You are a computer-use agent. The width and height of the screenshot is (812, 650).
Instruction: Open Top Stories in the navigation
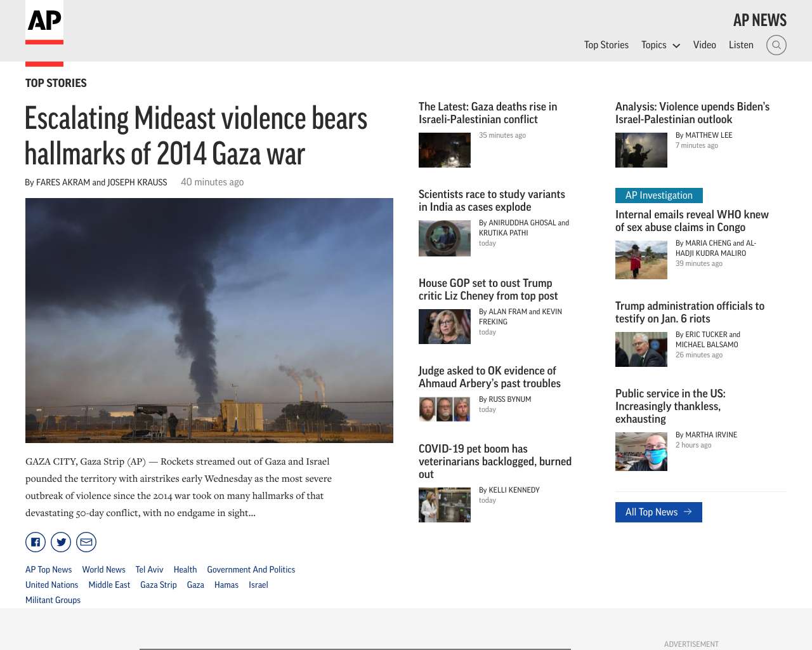click(x=606, y=45)
